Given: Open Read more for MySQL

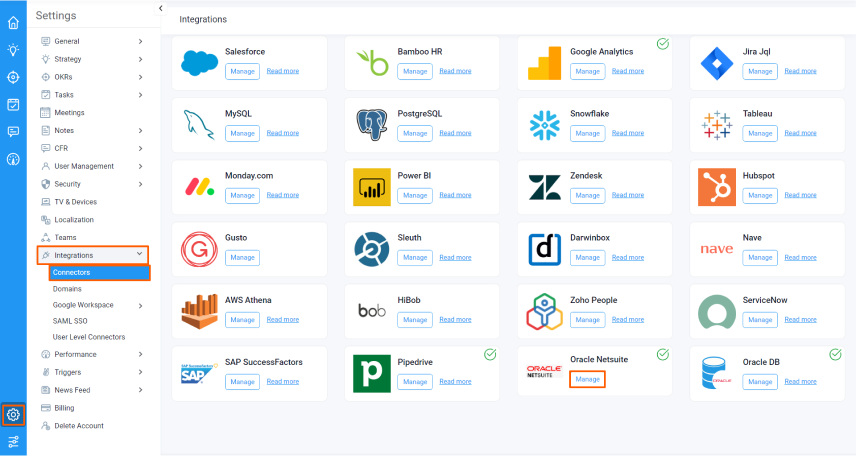Looking at the screenshot, I should tap(283, 133).
